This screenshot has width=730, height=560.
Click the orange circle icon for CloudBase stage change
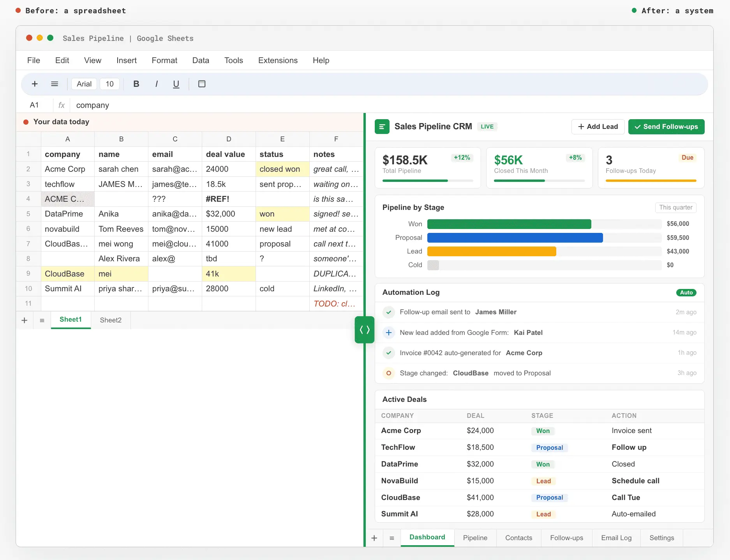coord(388,373)
